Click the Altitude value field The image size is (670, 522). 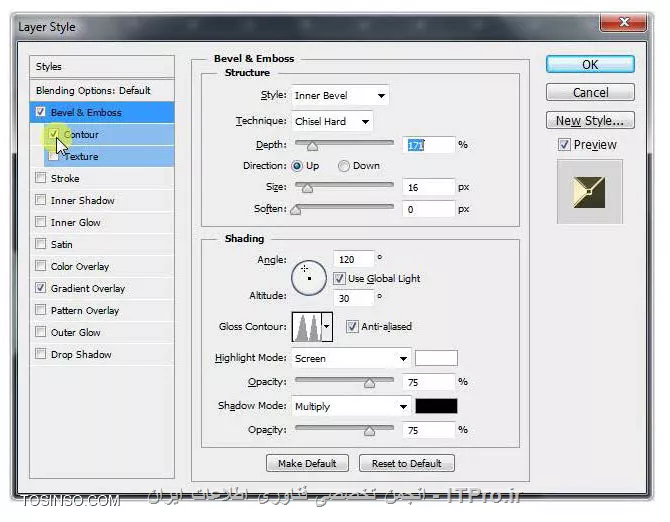click(354, 298)
